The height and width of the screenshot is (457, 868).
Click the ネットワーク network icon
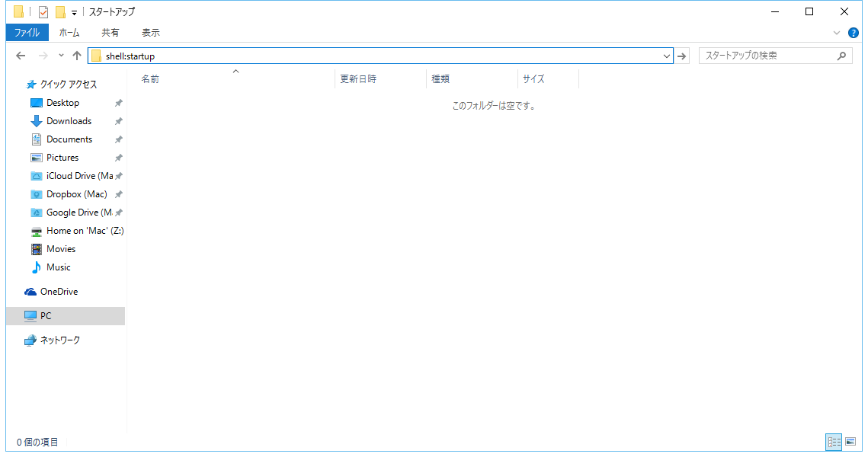[30, 340]
